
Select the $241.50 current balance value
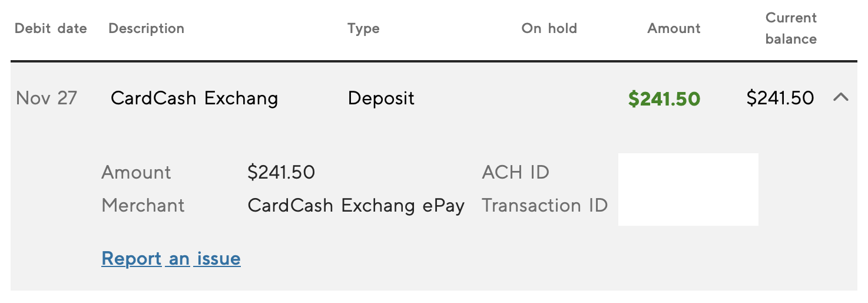780,98
